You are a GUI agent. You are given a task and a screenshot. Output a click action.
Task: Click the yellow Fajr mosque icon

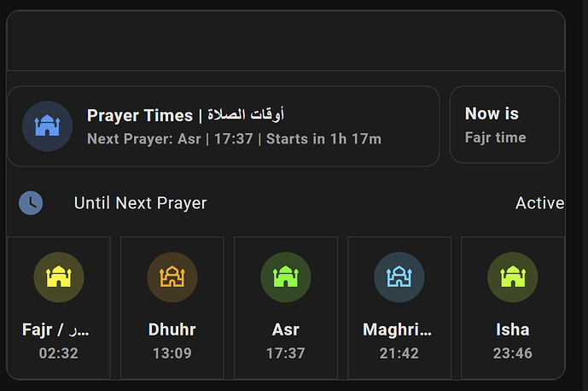pyautogui.click(x=58, y=277)
